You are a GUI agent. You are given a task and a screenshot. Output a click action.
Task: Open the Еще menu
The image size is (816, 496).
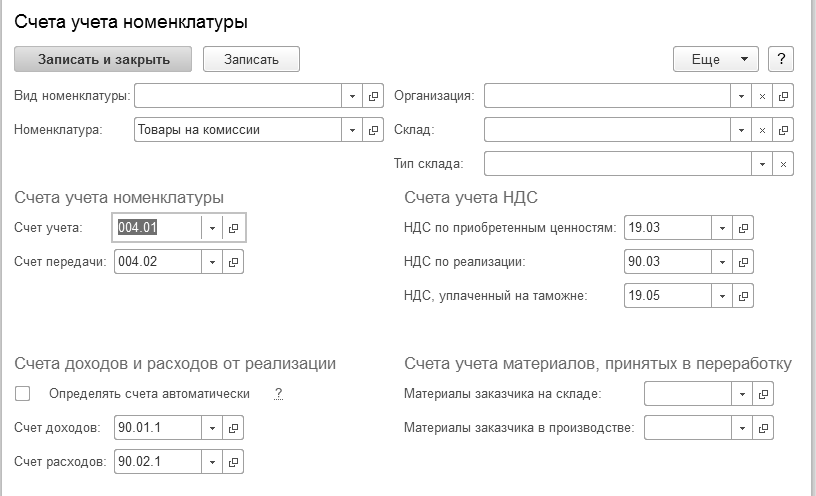[x=716, y=60]
